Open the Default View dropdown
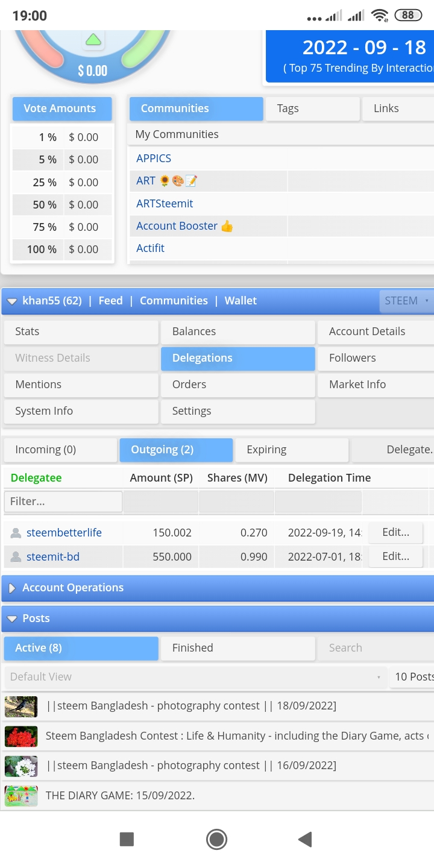 pyautogui.click(x=195, y=677)
